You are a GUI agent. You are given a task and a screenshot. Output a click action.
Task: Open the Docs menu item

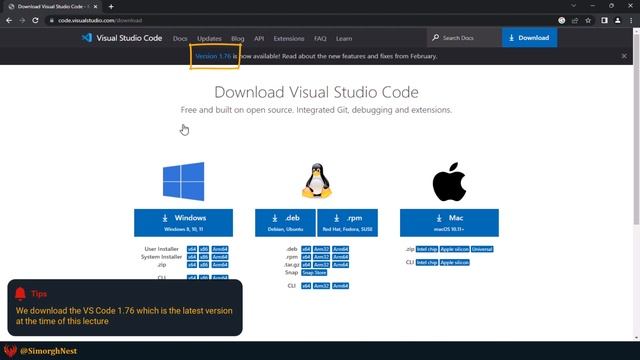pyautogui.click(x=180, y=38)
